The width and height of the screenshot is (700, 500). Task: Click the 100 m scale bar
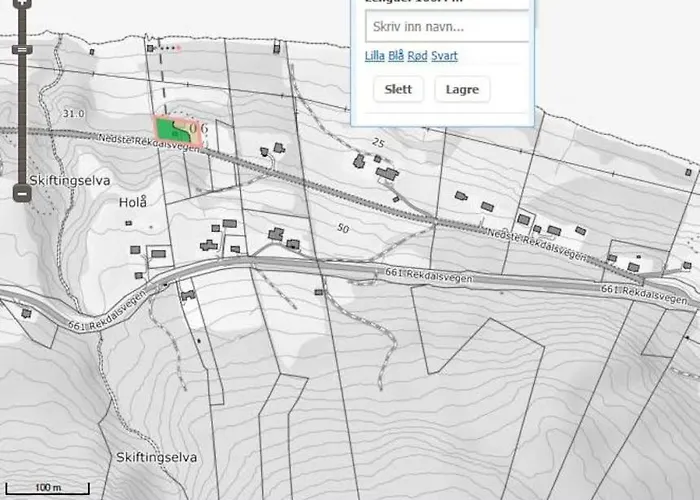[x=47, y=487]
